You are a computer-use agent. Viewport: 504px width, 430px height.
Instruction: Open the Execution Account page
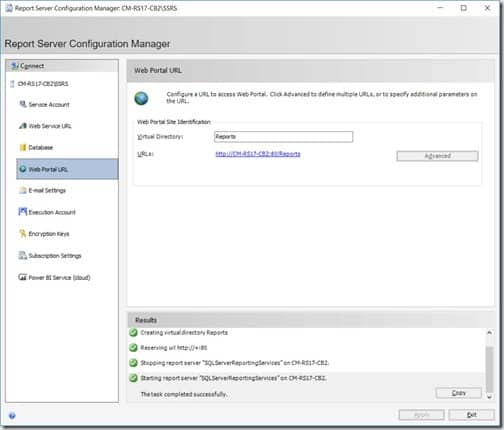coord(52,212)
